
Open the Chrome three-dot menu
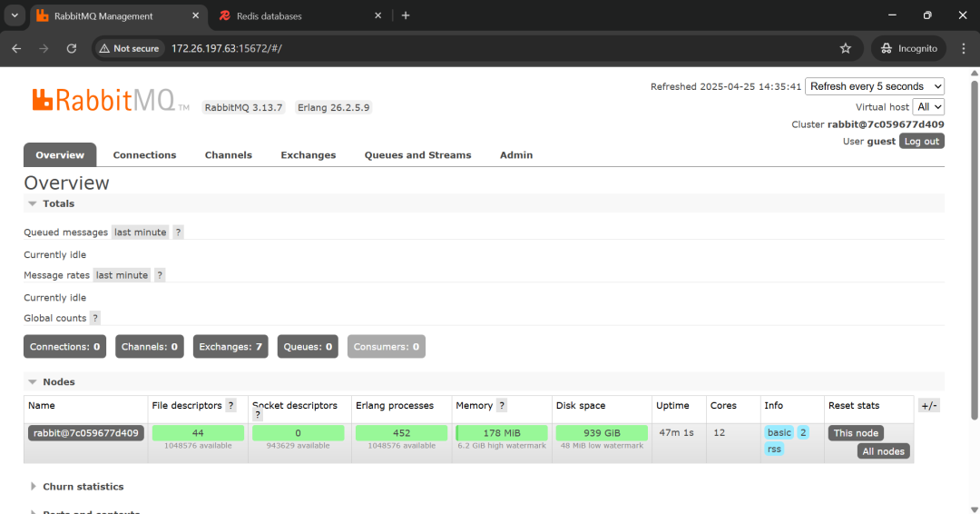(x=963, y=48)
